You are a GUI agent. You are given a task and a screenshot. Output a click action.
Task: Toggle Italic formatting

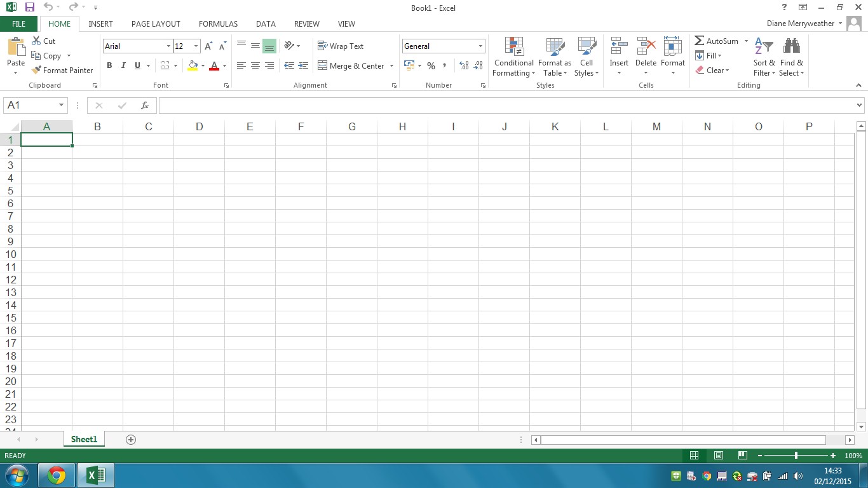pyautogui.click(x=123, y=65)
